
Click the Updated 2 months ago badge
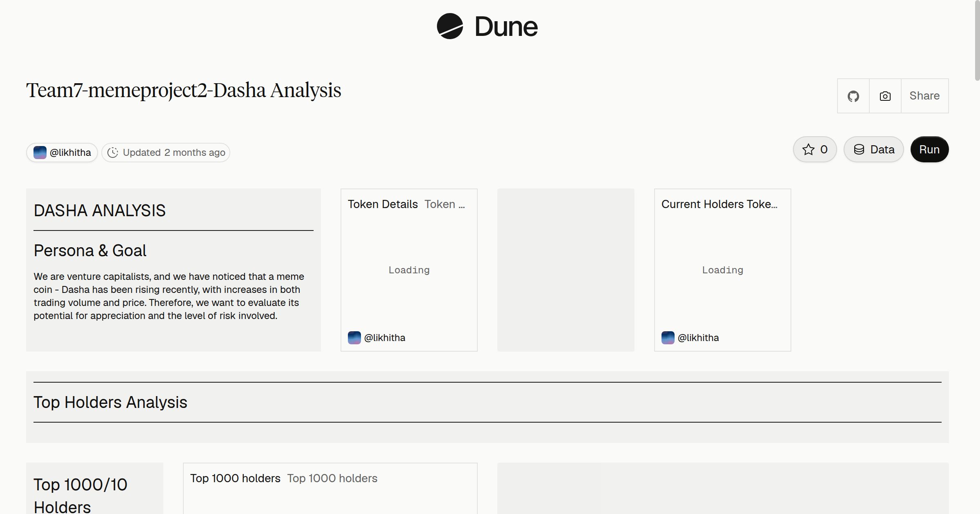point(166,153)
